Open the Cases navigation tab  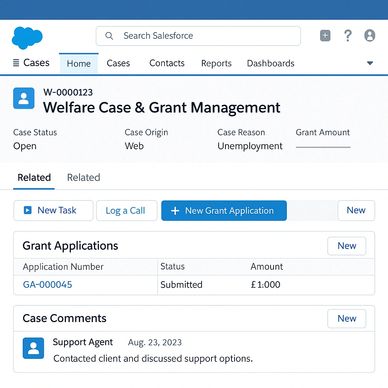(118, 63)
